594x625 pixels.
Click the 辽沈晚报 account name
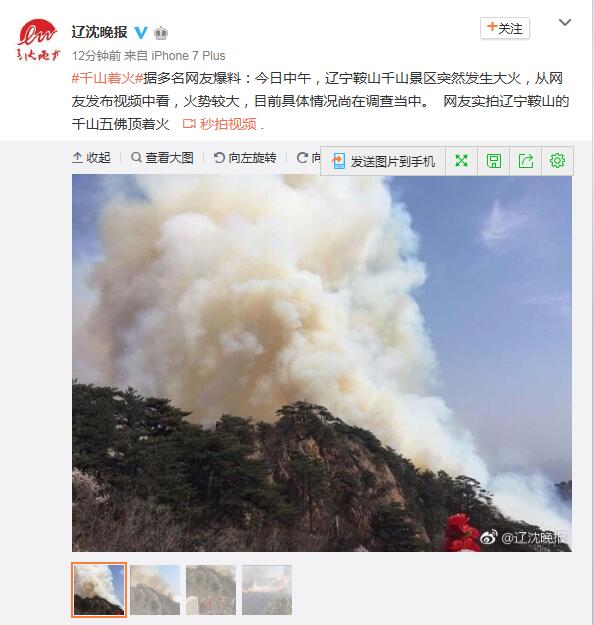100,32
